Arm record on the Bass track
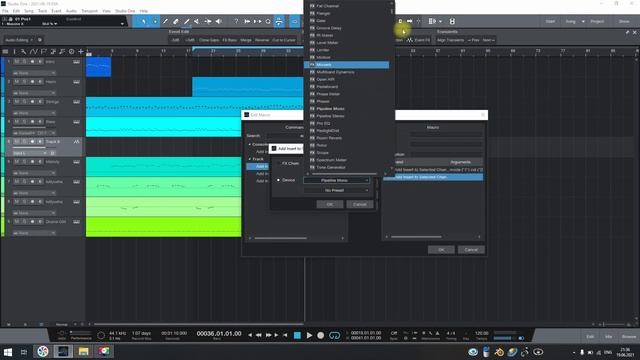 click(x=32, y=122)
